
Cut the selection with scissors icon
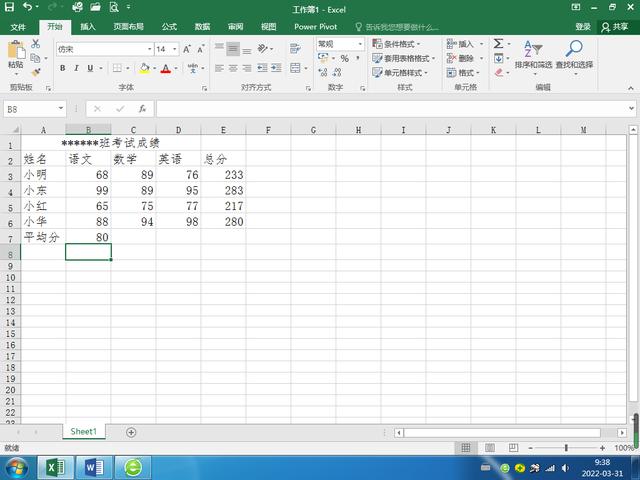36,43
